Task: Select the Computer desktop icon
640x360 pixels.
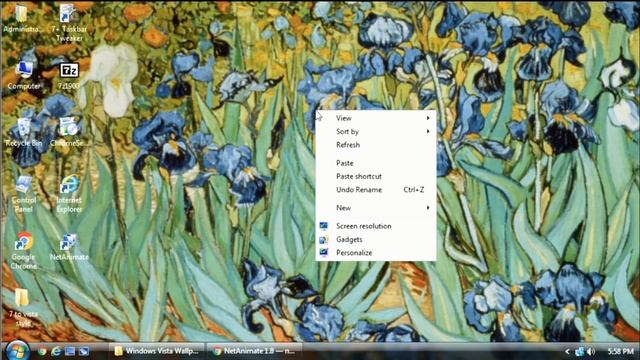Action: point(24,76)
